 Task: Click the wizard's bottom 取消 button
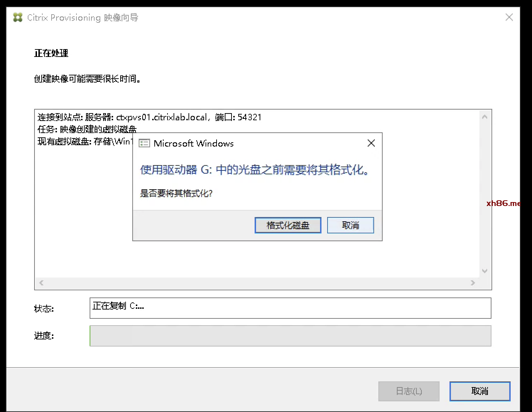coord(480,391)
